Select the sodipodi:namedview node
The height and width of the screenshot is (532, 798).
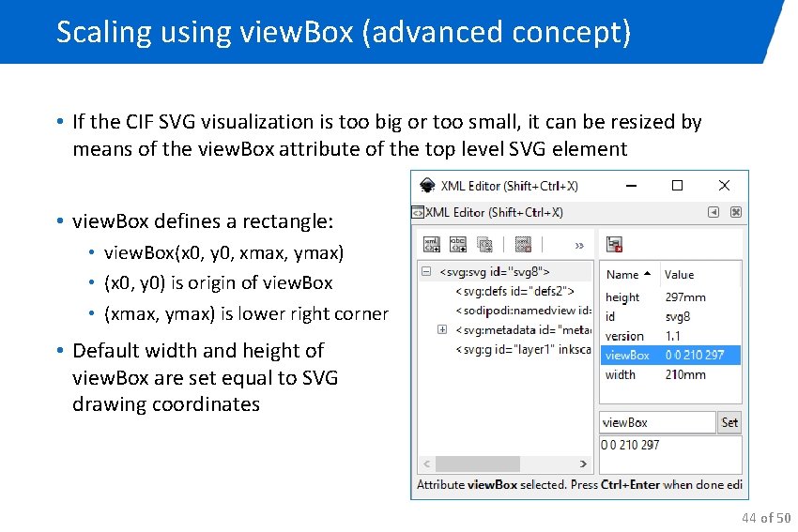click(524, 311)
